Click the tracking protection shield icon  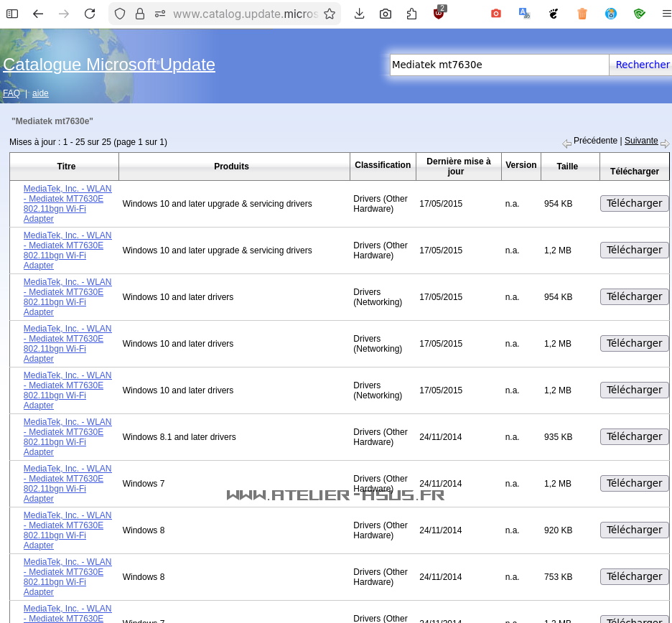(x=120, y=14)
